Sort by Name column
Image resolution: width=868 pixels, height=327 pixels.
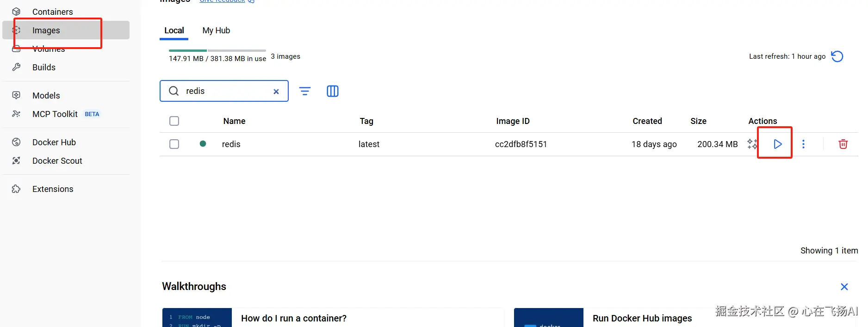click(234, 121)
